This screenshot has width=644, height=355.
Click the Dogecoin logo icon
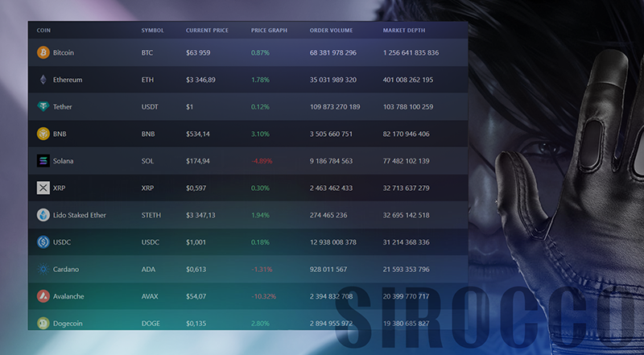coord(43,324)
